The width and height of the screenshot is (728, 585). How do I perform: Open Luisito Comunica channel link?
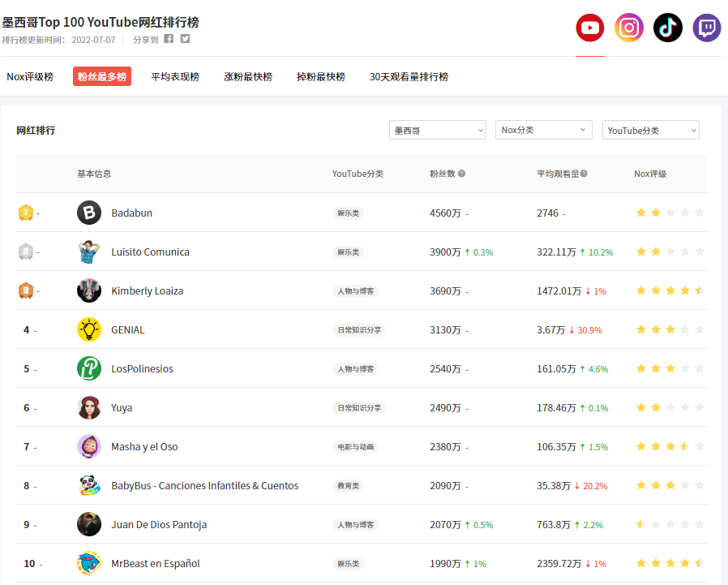tap(150, 252)
